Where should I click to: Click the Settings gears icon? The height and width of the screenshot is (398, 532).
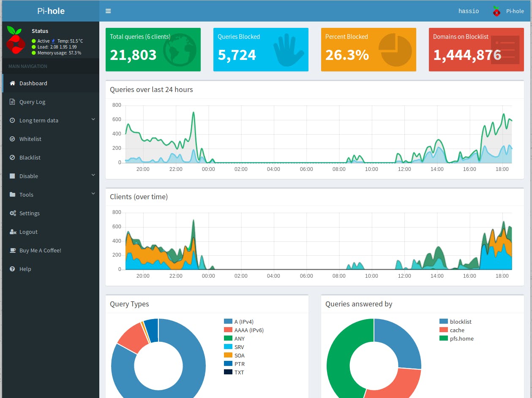[13, 213]
